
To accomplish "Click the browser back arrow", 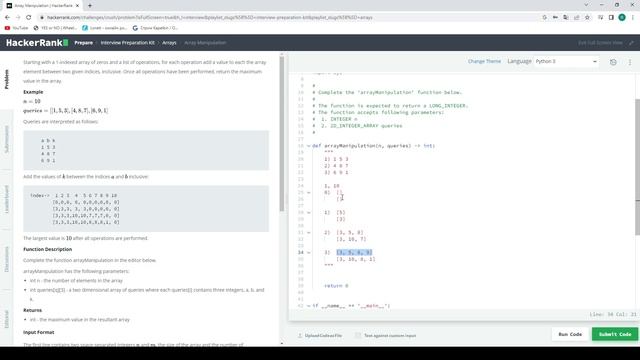I will [7, 18].
